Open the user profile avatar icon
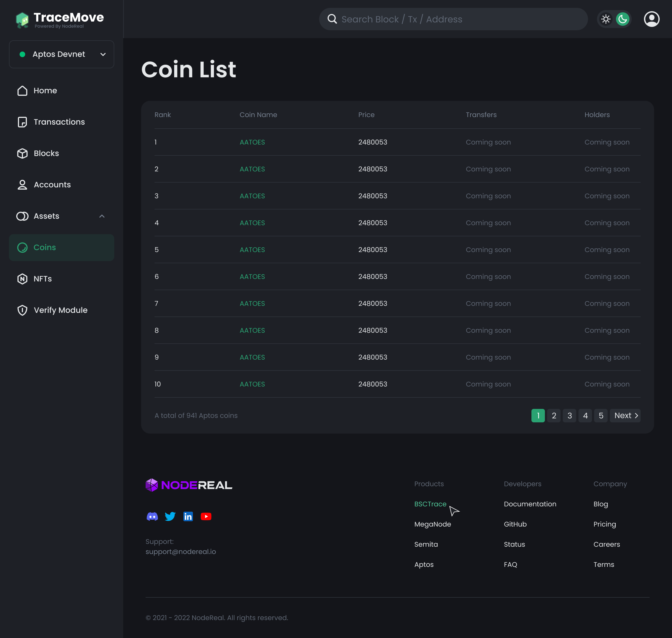Viewport: 672px width, 638px height. coord(651,19)
